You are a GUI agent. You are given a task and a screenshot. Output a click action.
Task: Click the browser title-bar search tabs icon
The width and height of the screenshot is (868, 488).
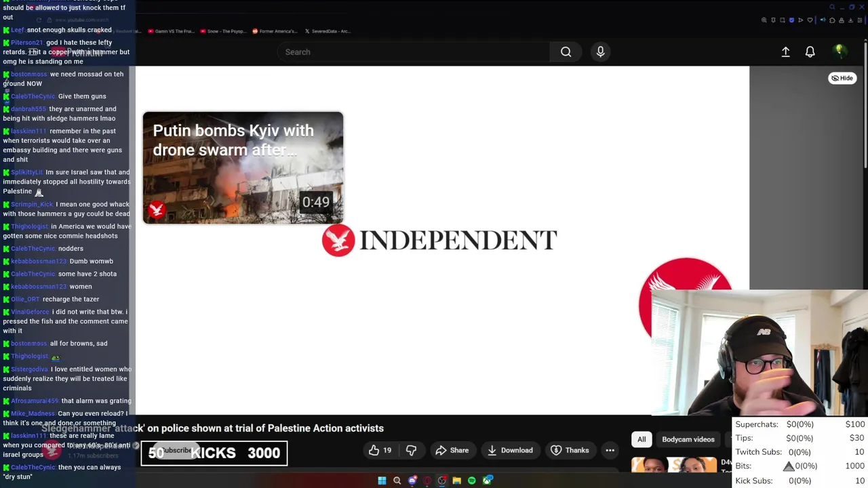(x=832, y=7)
